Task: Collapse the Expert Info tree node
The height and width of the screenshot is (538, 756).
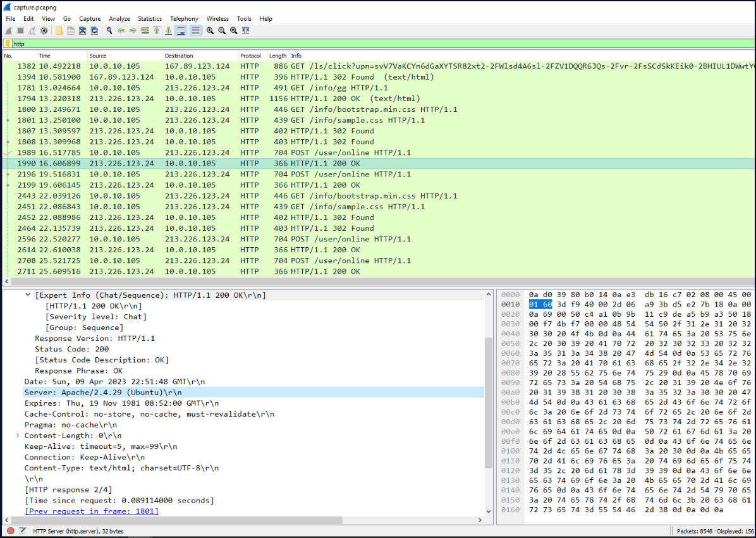Action: click(x=28, y=295)
